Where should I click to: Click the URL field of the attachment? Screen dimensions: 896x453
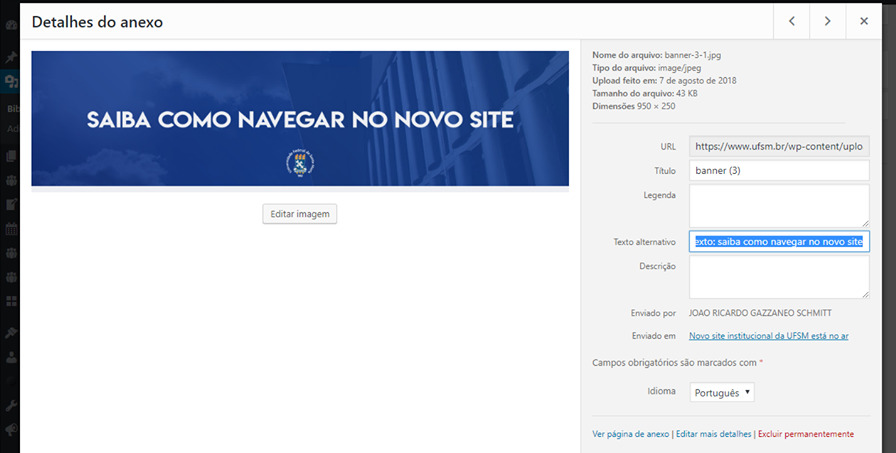point(779,146)
